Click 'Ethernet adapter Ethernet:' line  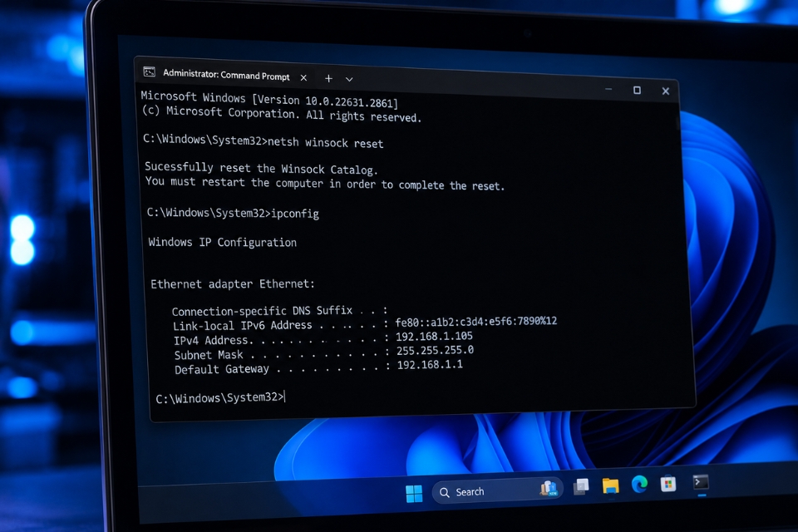coord(233,283)
